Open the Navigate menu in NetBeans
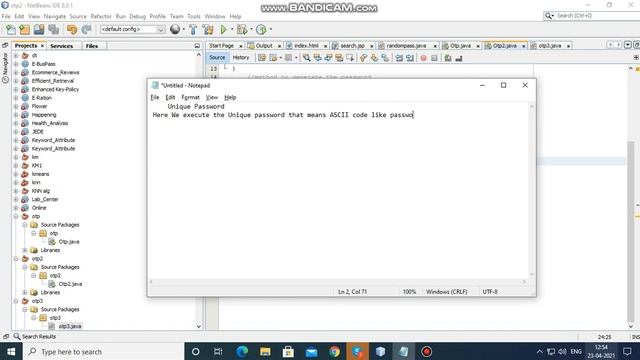Screen dimensions: 640x360 (x=55, y=16)
